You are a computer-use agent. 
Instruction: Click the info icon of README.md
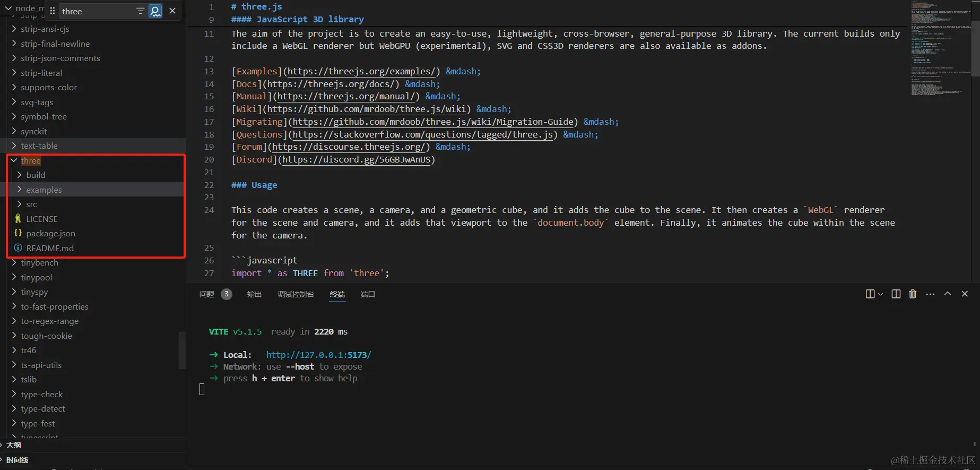click(18, 248)
